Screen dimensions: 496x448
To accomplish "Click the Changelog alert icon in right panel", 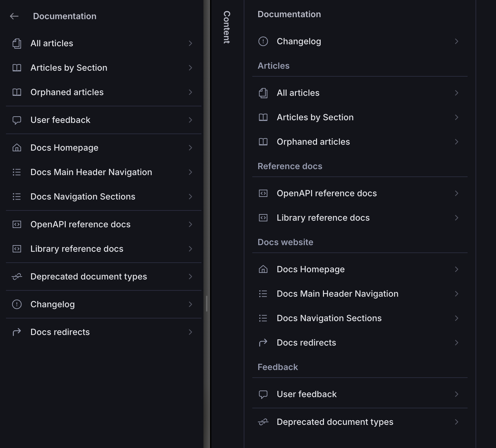I will [x=263, y=41].
